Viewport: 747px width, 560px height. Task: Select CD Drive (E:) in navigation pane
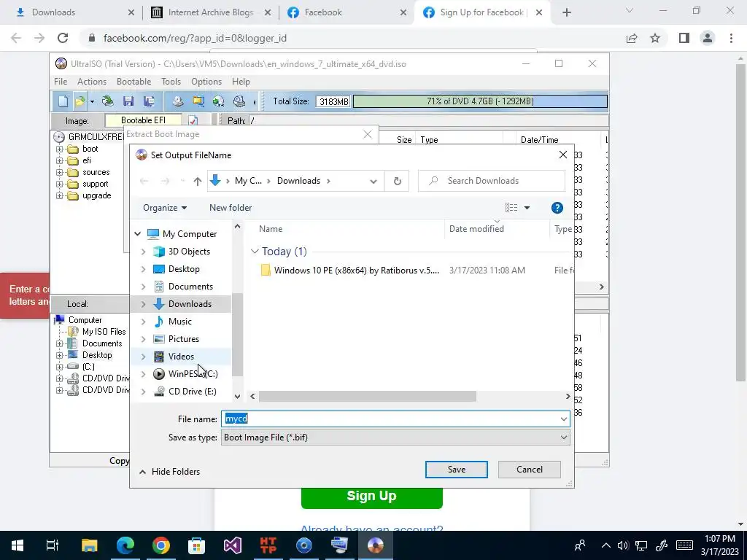193,392
